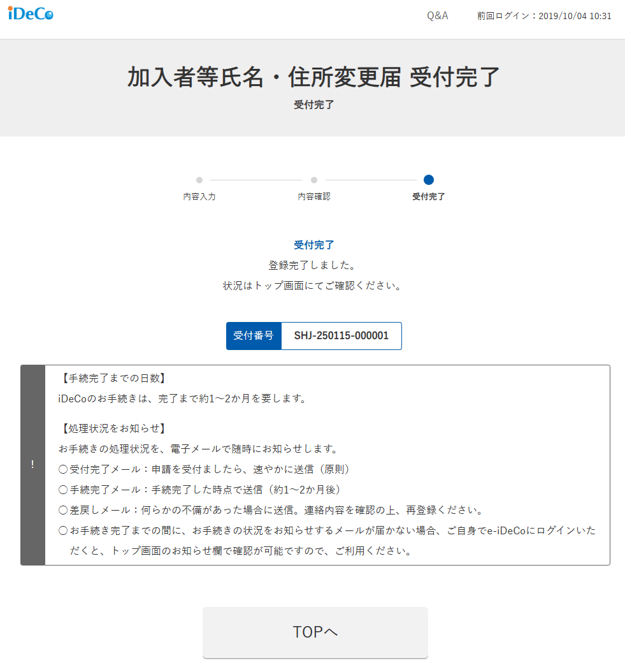Viewport: 625px width, 672px height.
Task: Click the 受付完了メール bullet line
Action: pos(205,469)
